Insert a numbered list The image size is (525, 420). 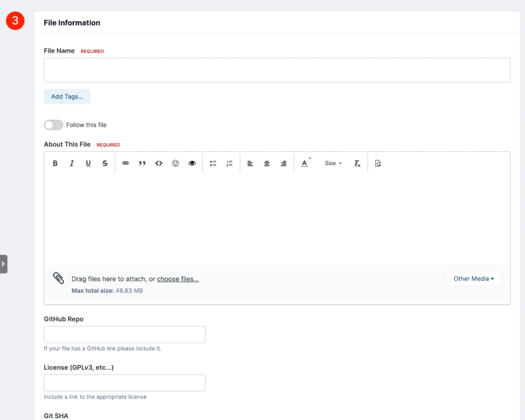click(x=229, y=164)
